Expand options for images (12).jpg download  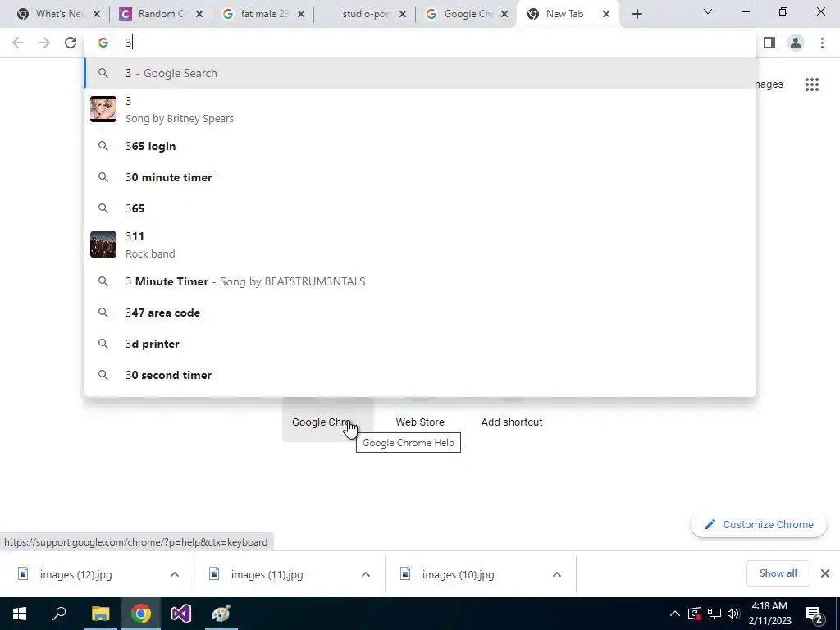pos(175,574)
